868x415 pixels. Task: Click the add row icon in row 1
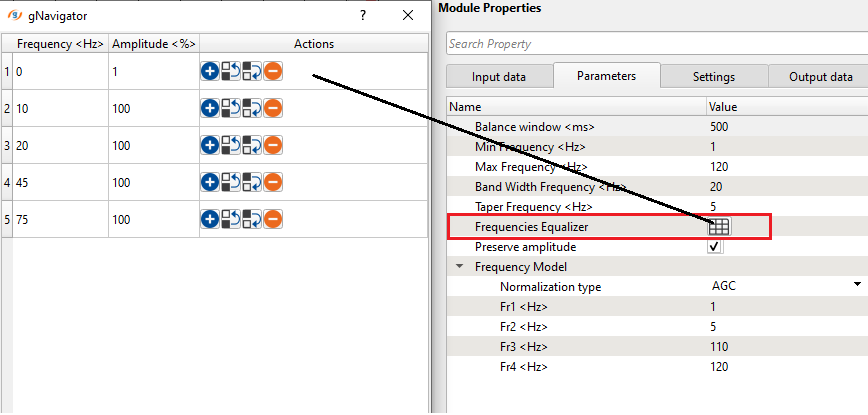tap(210, 71)
